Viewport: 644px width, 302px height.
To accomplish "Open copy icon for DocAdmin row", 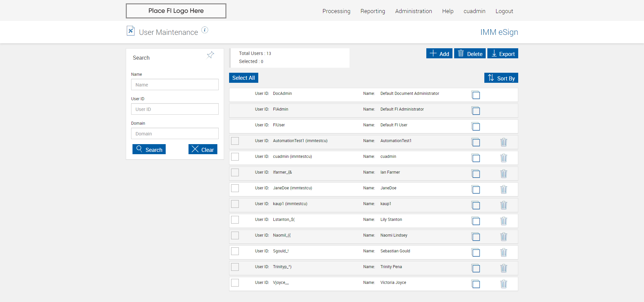I will point(476,95).
